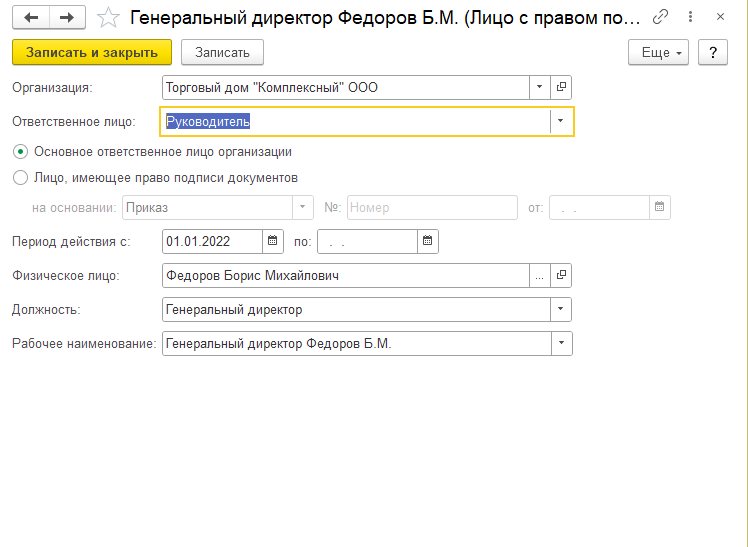Open the three-dot options menu in title bar
This screenshot has height=547, width=748.
pos(690,17)
